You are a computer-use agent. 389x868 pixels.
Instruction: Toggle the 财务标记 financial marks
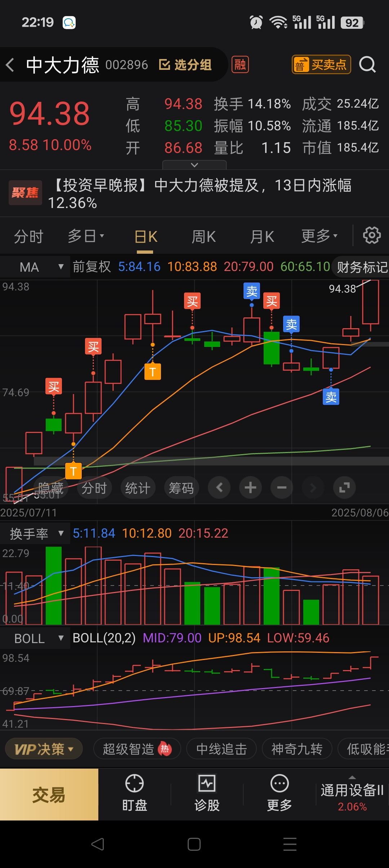[x=361, y=267]
